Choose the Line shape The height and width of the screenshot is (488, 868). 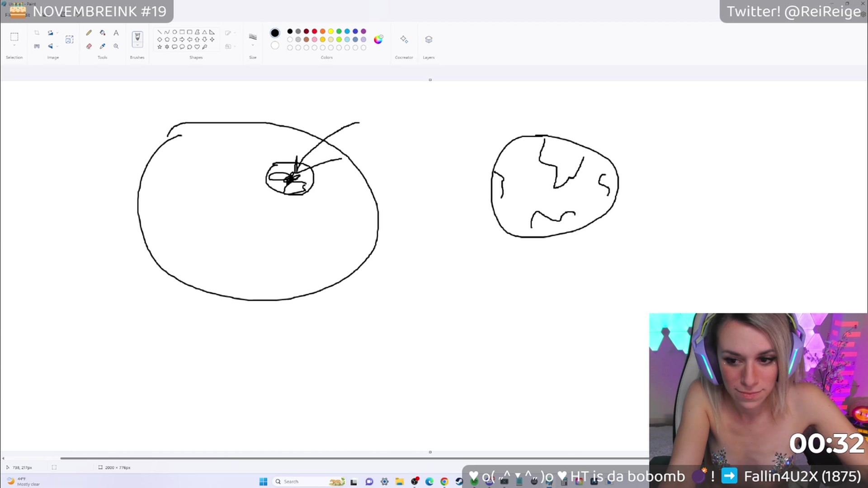point(160,32)
